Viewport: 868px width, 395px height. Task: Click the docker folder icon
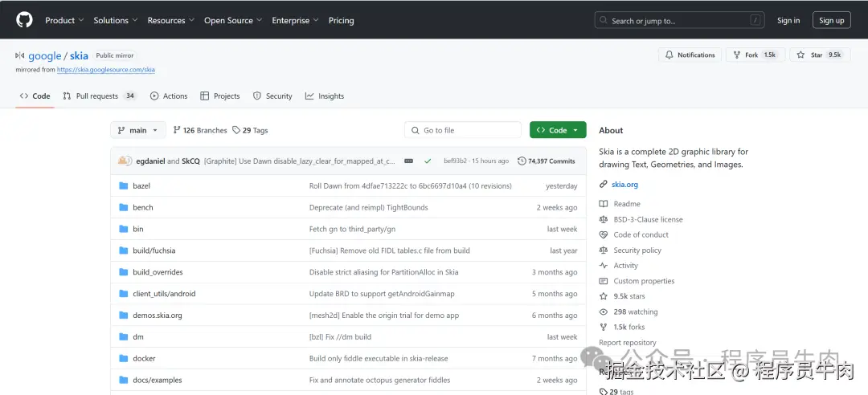124,359
